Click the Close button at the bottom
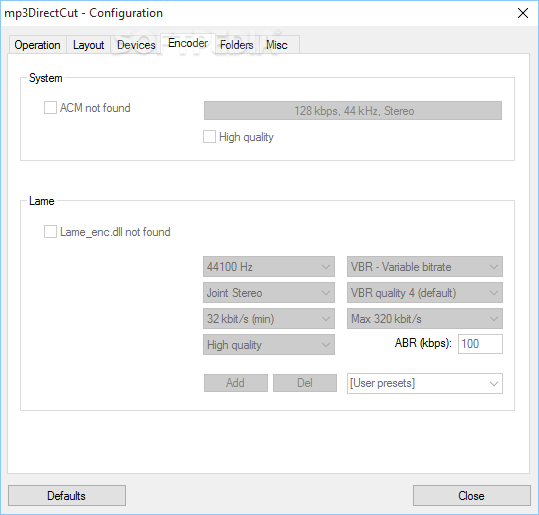The width and height of the screenshot is (539, 515). [472, 495]
